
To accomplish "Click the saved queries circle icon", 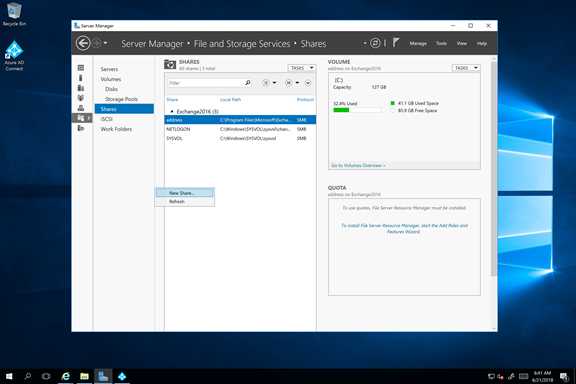I will 289,83.
